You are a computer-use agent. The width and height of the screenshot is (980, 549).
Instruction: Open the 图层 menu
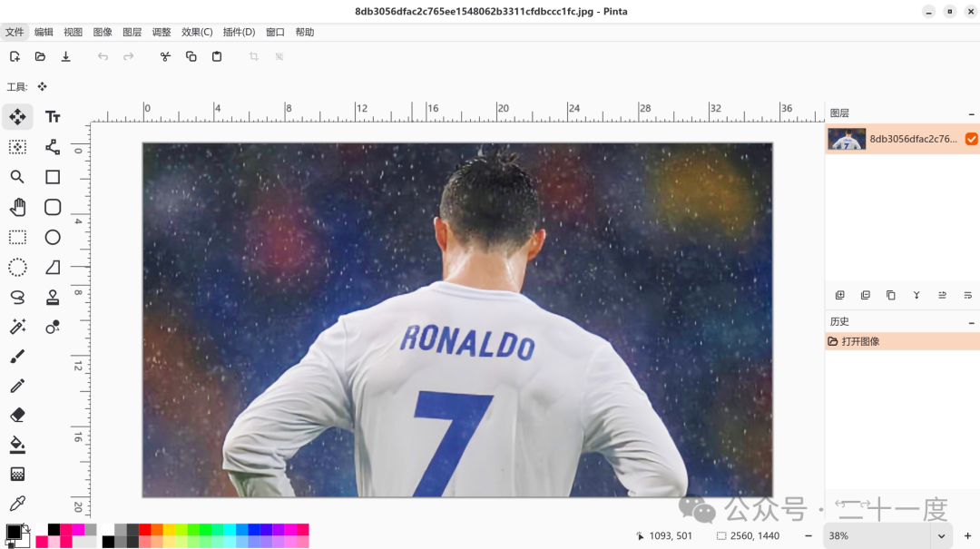tap(132, 32)
